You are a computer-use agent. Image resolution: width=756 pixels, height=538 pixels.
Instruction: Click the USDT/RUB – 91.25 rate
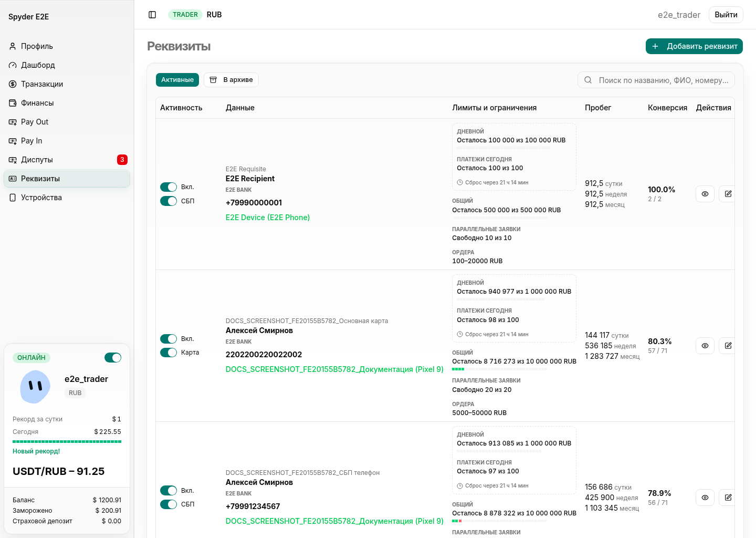(59, 471)
